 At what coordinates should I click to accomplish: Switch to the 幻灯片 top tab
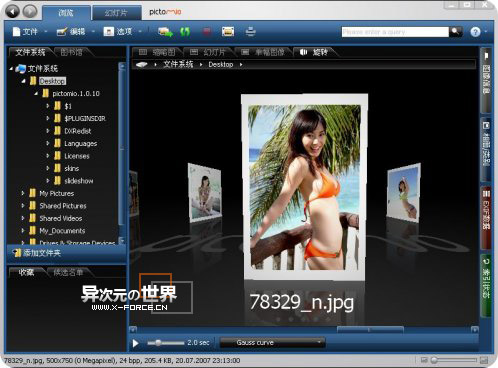click(x=116, y=13)
